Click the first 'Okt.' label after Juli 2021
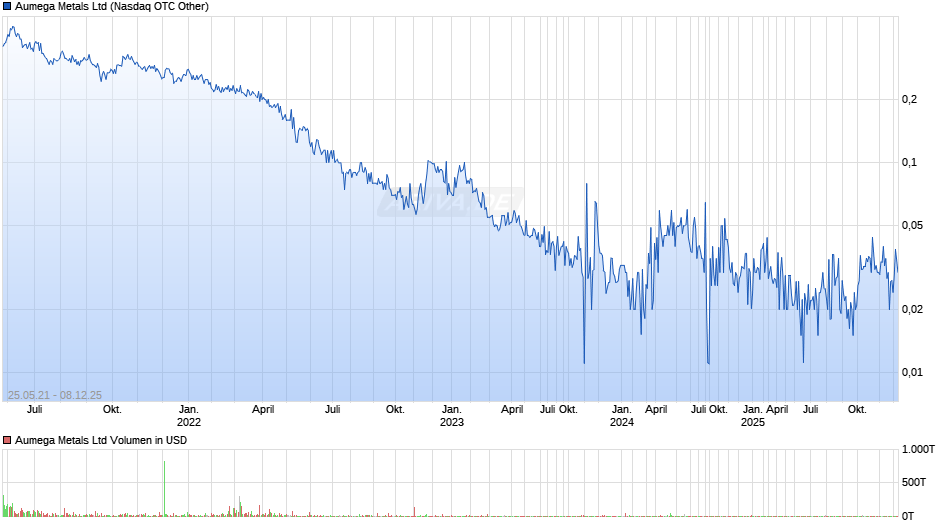 coord(112,410)
